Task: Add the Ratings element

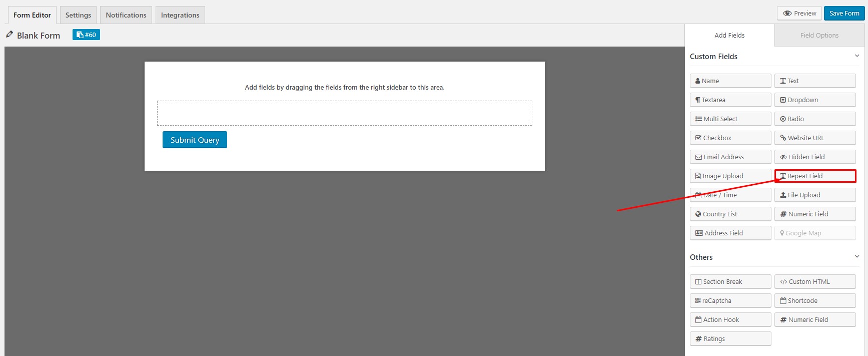Action: [730, 338]
